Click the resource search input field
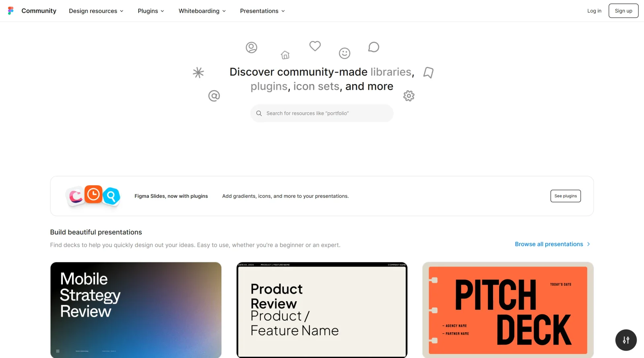Viewport: 644px width, 358px height. (322, 113)
